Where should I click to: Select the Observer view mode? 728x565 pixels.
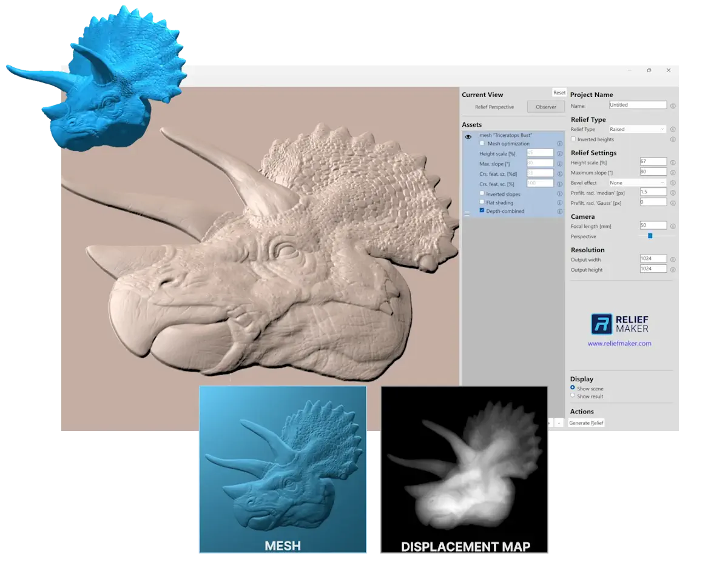tap(545, 107)
